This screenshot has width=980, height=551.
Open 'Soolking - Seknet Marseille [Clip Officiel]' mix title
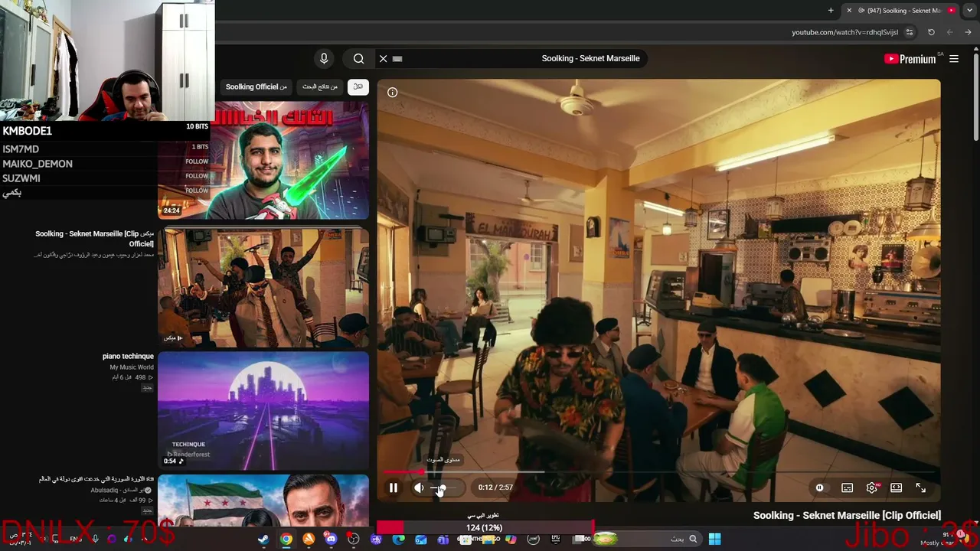point(95,238)
